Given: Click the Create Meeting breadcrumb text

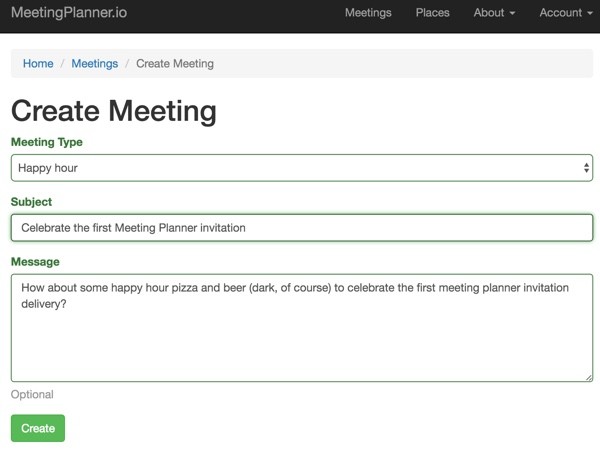Looking at the screenshot, I should [175, 64].
